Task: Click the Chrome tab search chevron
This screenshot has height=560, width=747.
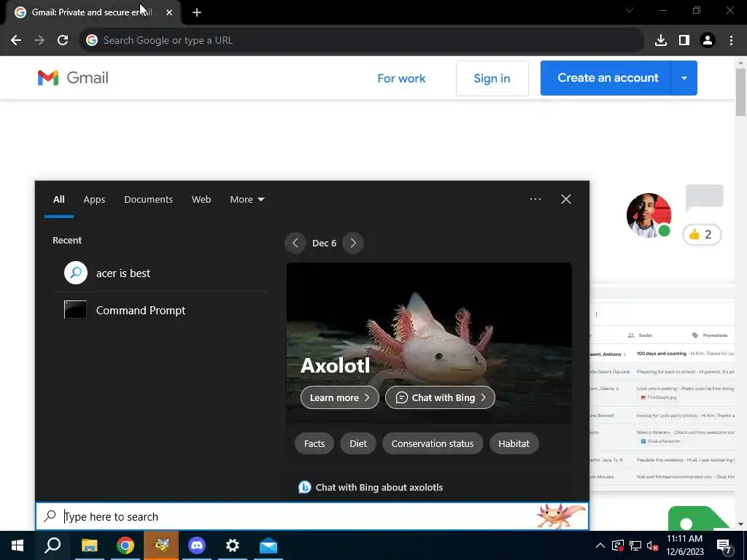Action: coord(630,10)
